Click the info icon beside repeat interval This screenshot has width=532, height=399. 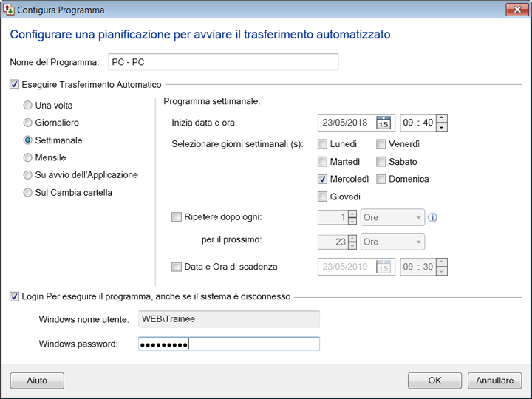tap(433, 218)
